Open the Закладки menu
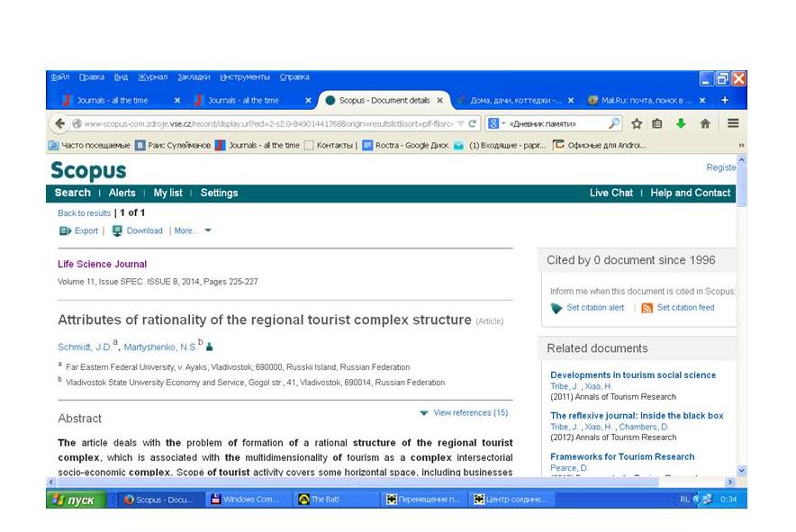Screen dimensions: 796x532 pyautogui.click(x=194, y=77)
